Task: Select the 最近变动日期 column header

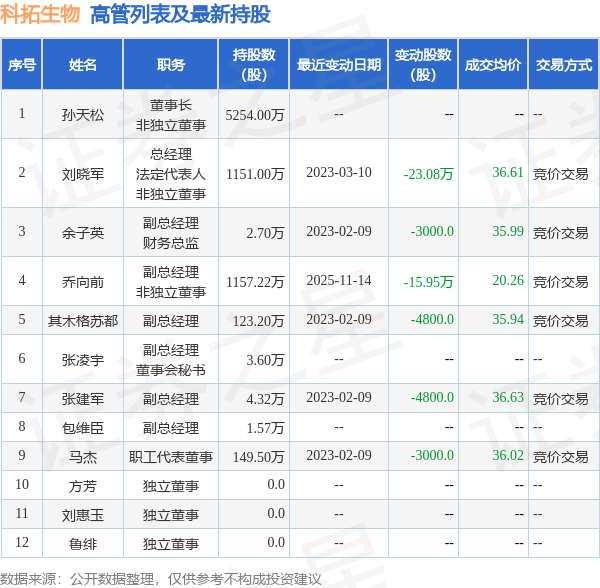Action: tap(339, 64)
